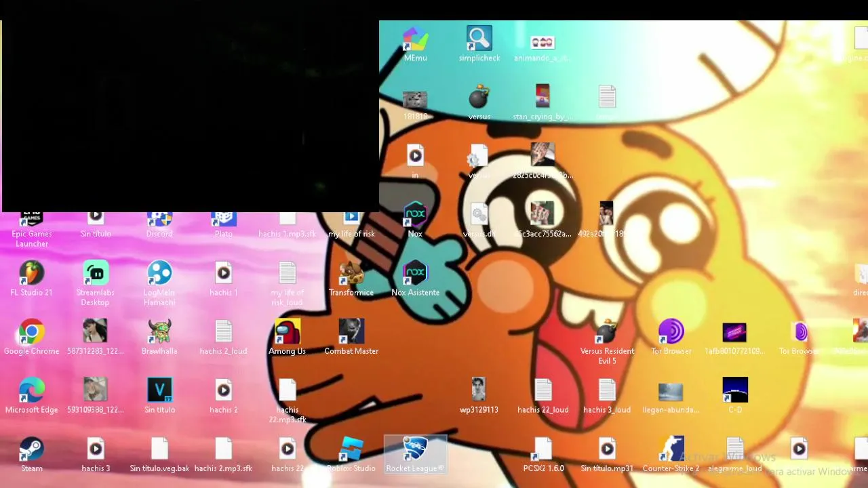Open the 587312283_122 photo file
The image size is (868, 488).
click(x=95, y=337)
